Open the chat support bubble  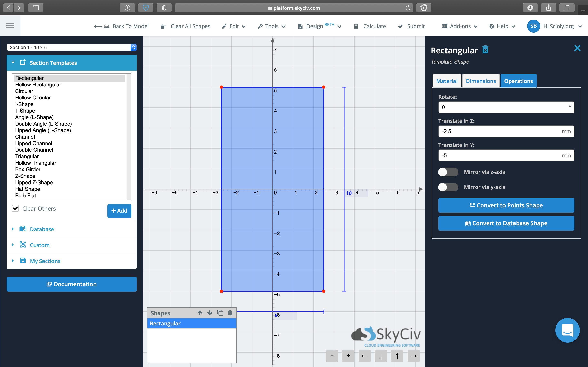[567, 330]
